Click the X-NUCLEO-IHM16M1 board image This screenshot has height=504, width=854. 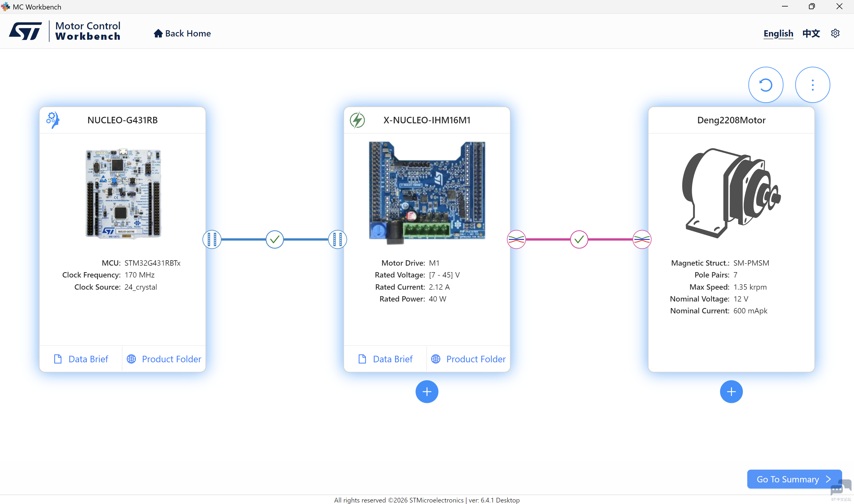point(427,193)
